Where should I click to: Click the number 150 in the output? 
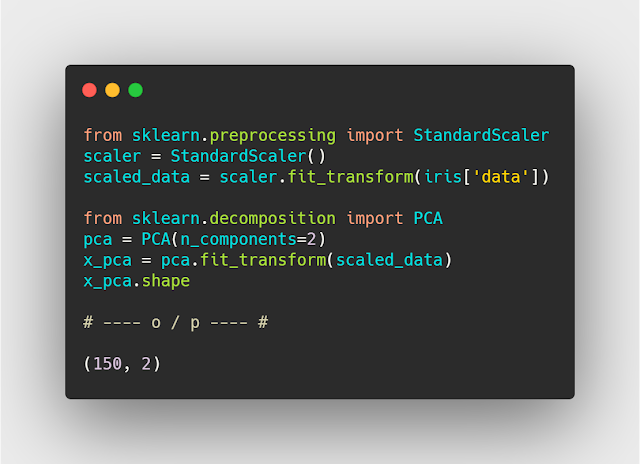pos(108,364)
